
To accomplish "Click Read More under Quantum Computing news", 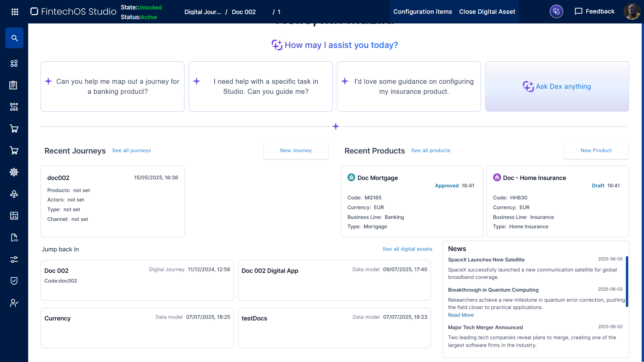I will point(461,315).
